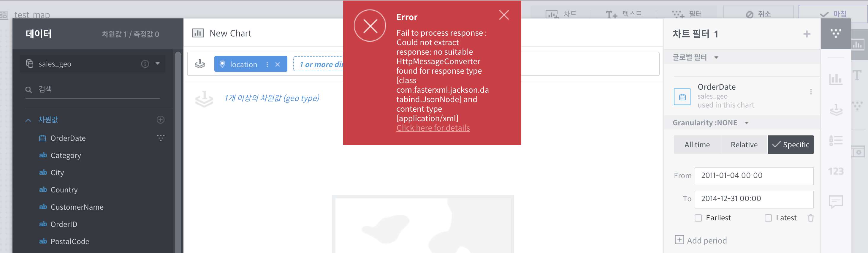Toggle the Specific date mode

791,145
